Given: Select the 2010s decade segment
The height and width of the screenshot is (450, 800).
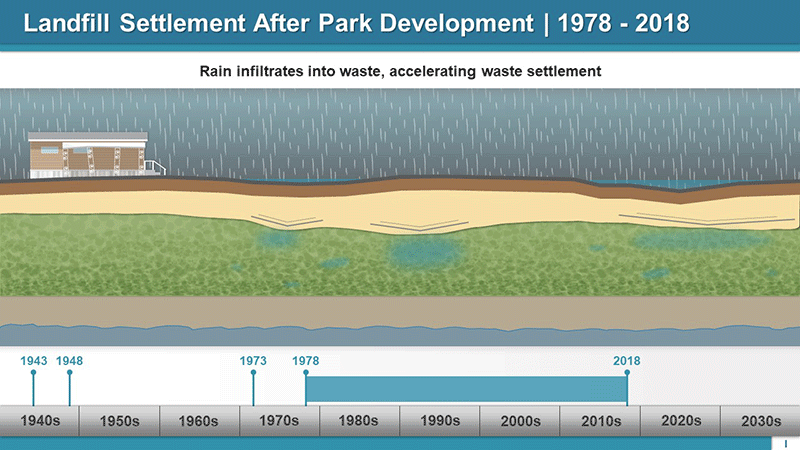Looking at the screenshot, I should pyautogui.click(x=600, y=421).
